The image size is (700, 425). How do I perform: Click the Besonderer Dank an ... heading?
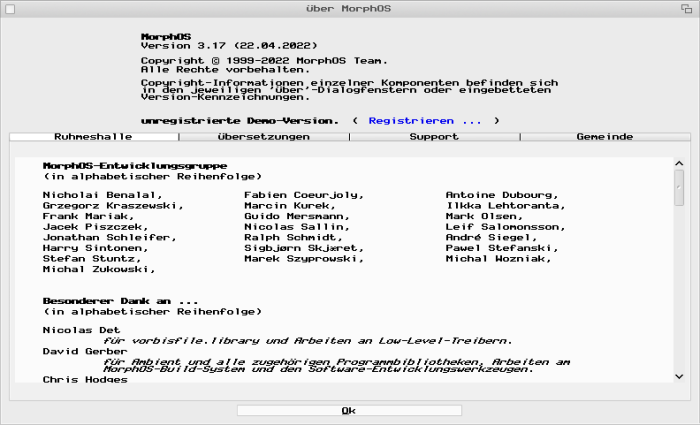point(121,301)
